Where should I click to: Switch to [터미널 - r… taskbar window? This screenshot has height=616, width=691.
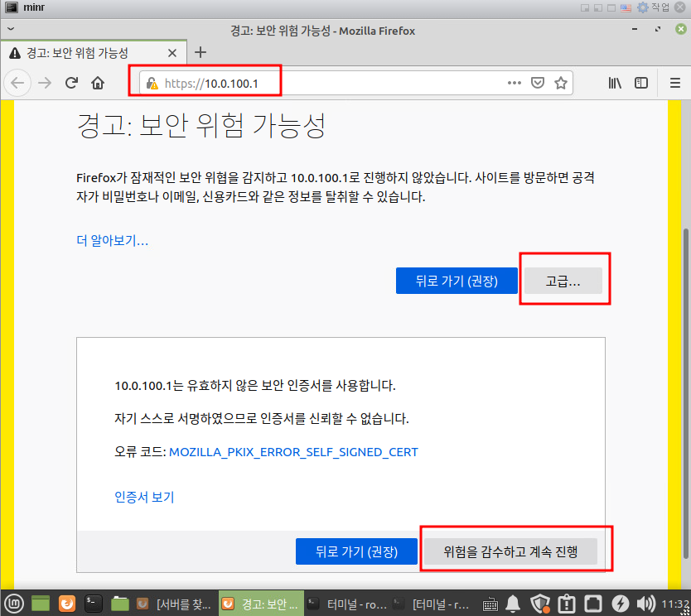point(432,604)
